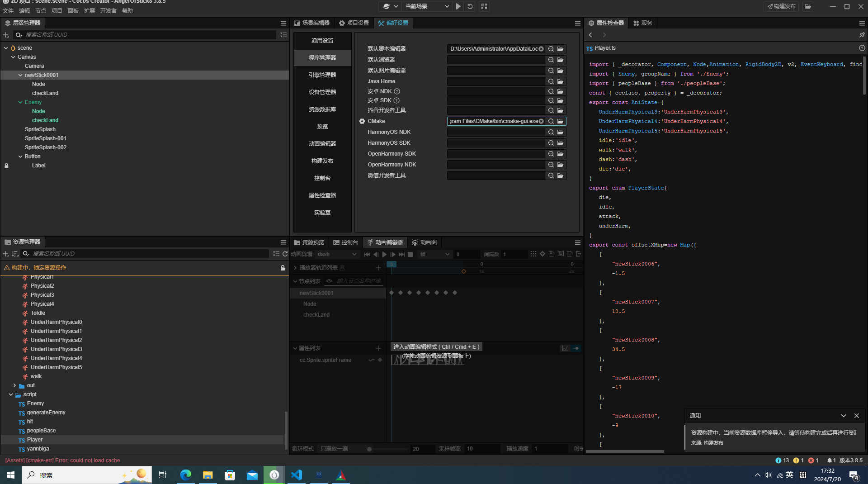Open the 扩展 menu in menu bar
Viewport: 868px width, 484px height.
89,10
